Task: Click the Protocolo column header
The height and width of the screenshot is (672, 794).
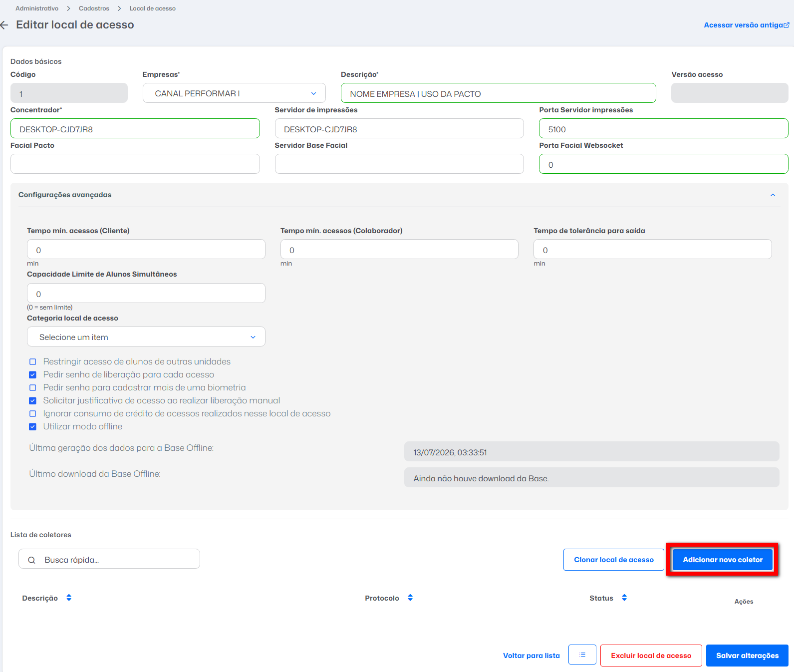Action: (x=382, y=598)
